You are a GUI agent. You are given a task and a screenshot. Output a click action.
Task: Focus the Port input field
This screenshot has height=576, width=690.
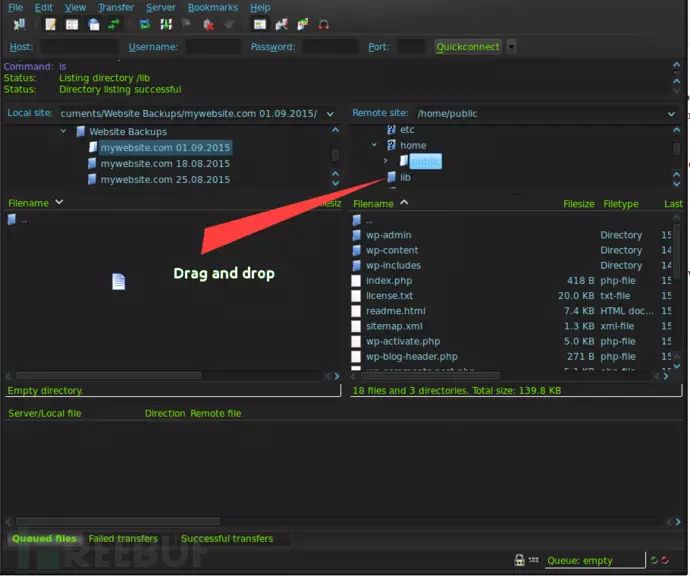click(x=411, y=47)
